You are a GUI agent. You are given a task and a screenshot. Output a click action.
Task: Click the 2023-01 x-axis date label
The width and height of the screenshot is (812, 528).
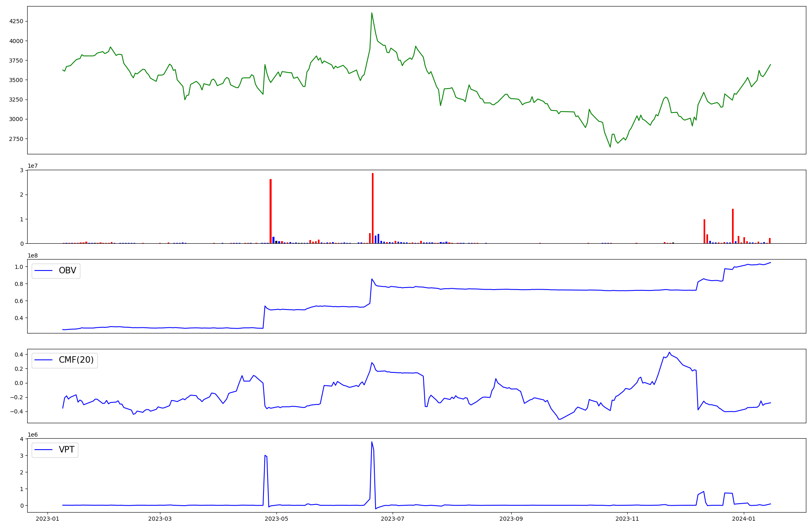pyautogui.click(x=48, y=518)
